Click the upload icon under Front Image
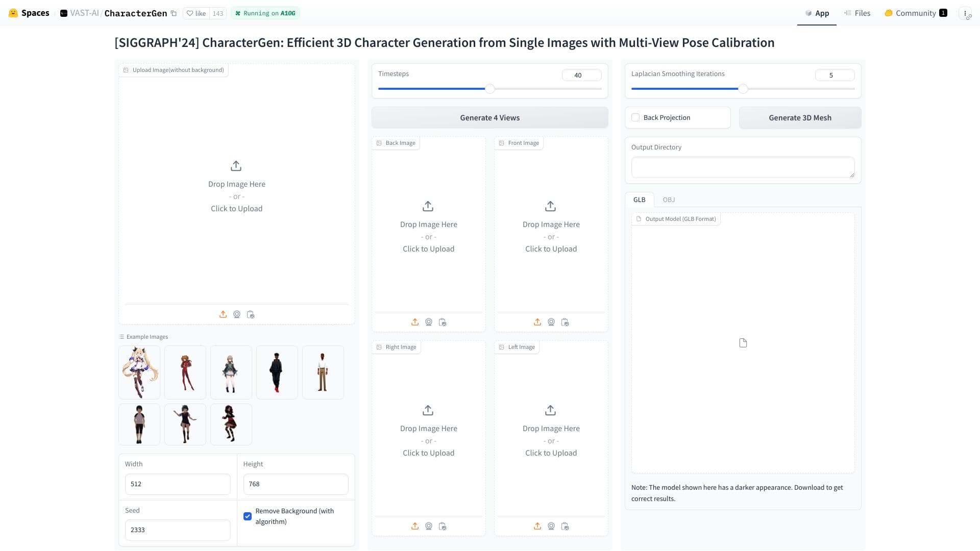Viewport: 980px width, 551px height. tap(537, 322)
